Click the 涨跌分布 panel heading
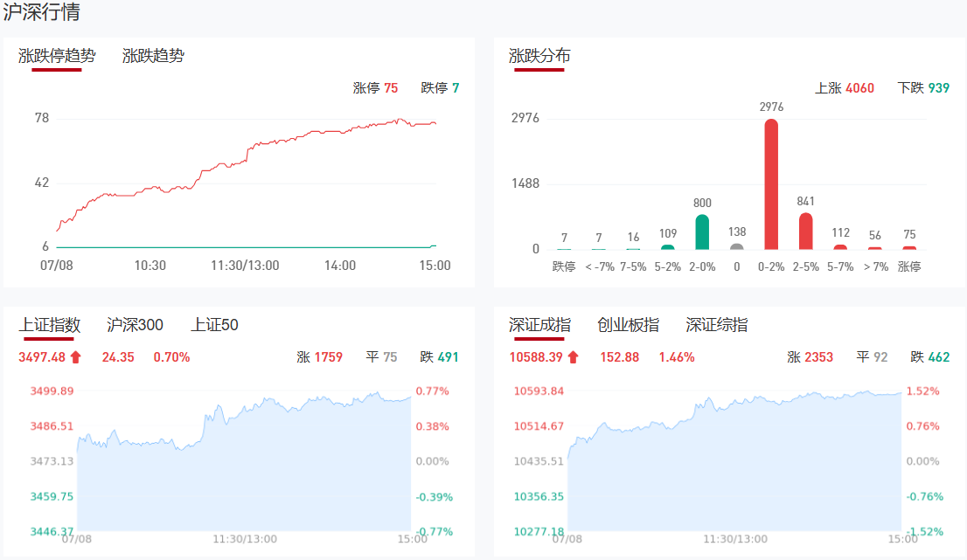 539,56
